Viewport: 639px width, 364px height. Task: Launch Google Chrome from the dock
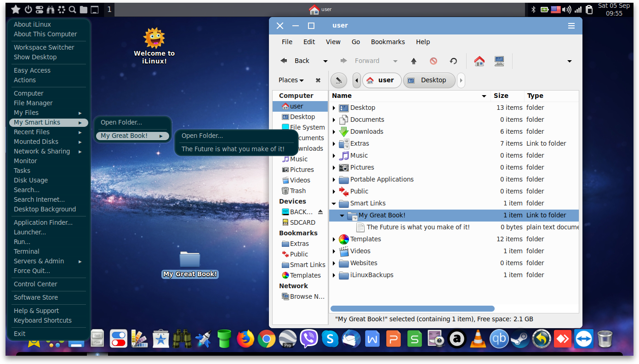267,339
